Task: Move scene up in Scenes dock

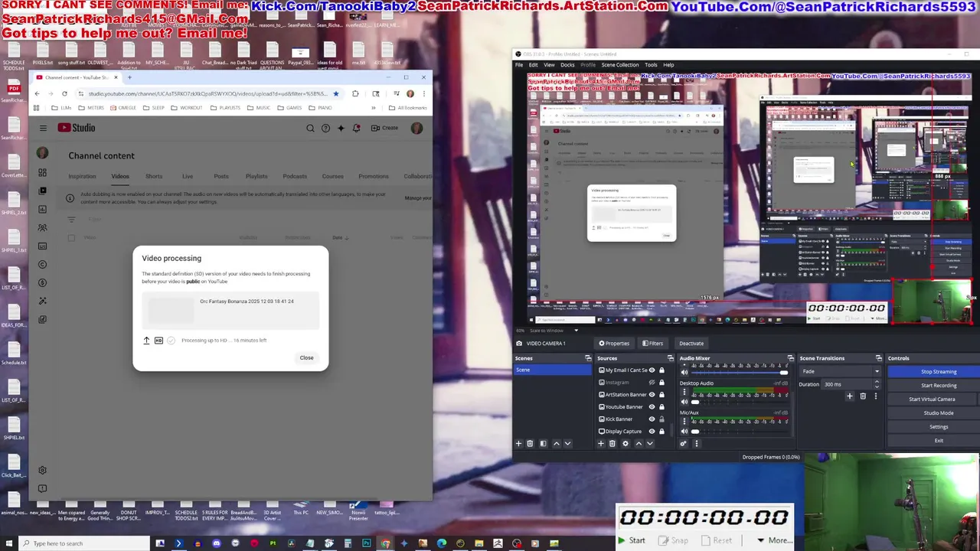Action: click(x=557, y=444)
